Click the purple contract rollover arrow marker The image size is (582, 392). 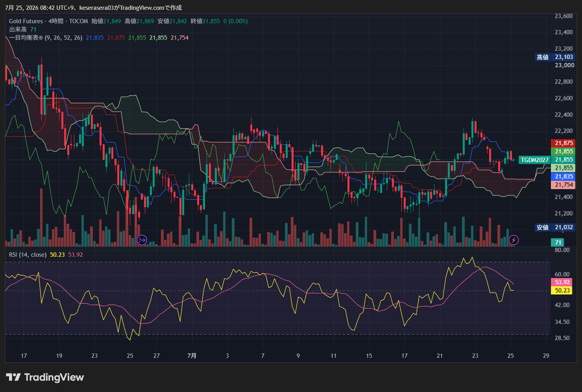click(x=142, y=239)
